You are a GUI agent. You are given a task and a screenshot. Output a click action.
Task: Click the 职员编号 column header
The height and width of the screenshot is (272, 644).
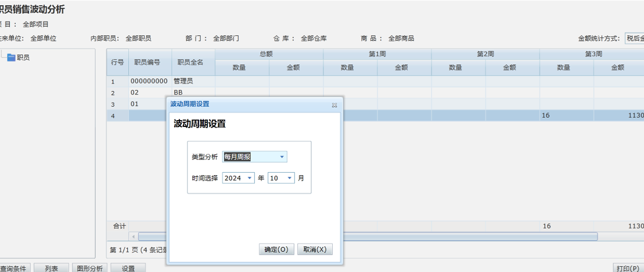pos(147,62)
